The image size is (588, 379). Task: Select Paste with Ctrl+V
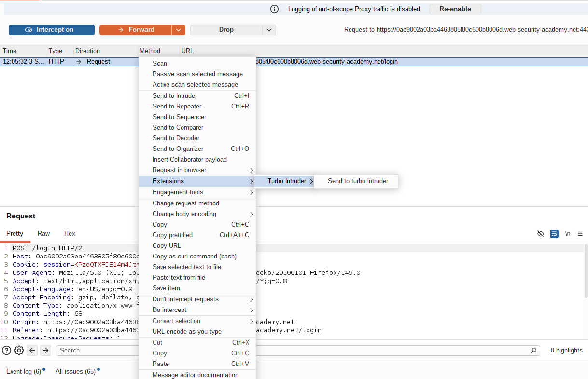point(197,364)
